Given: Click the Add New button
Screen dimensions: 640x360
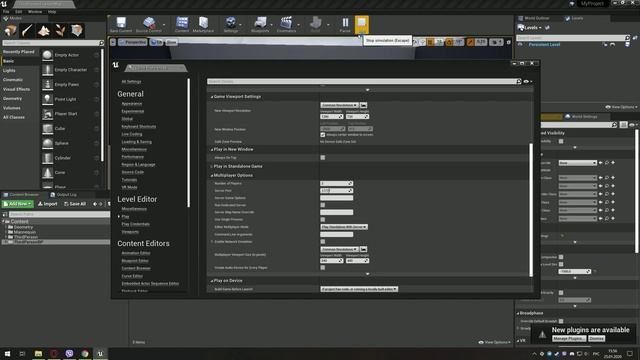Looking at the screenshot, I should (x=18, y=204).
